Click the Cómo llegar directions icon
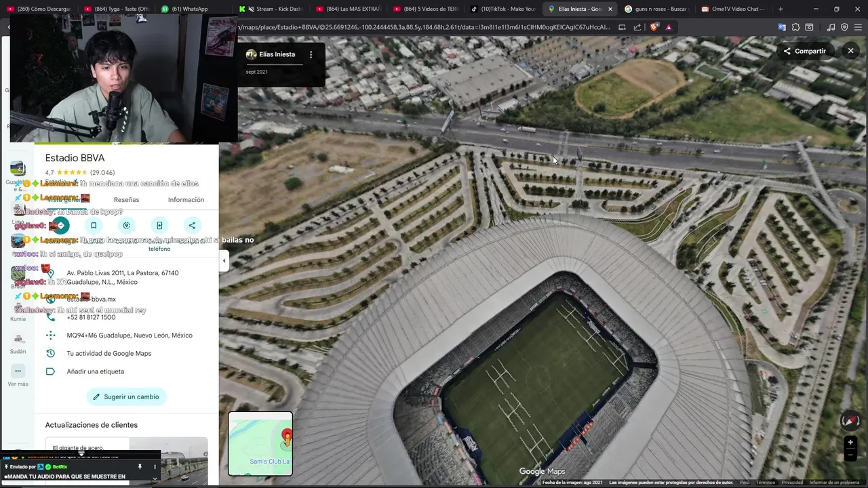Screen dimensions: 868x488 (61, 226)
